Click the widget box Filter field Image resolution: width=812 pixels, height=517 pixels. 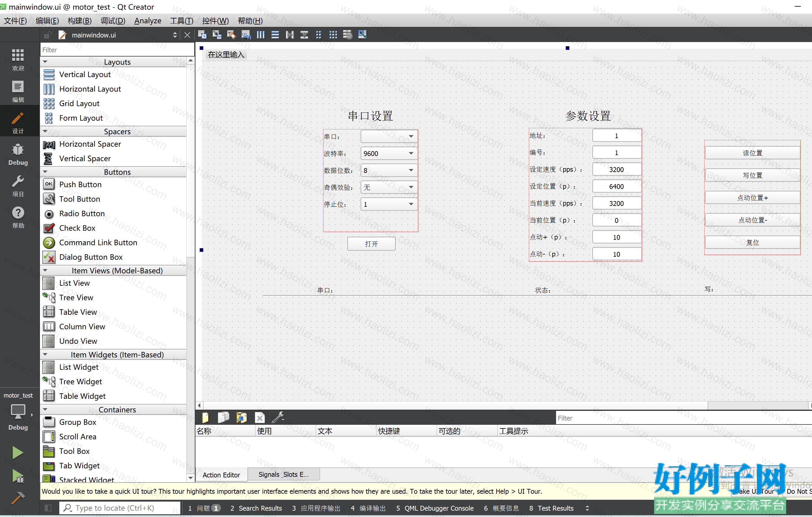tap(117, 50)
